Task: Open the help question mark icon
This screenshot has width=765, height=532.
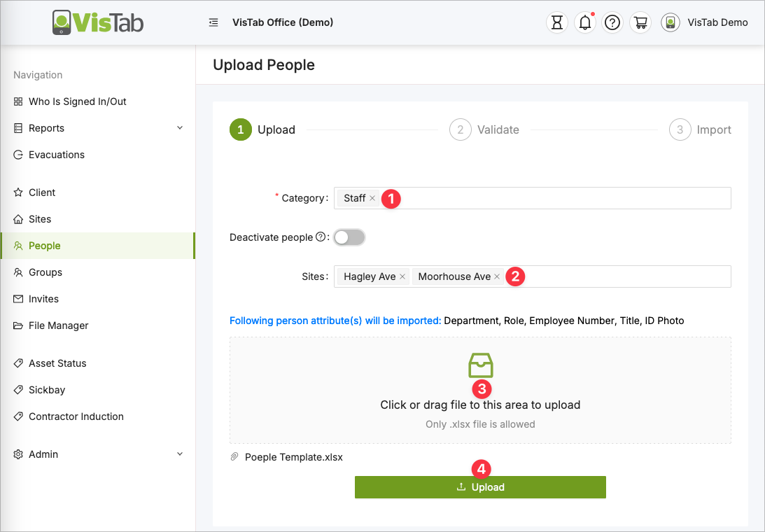Action: tap(612, 22)
